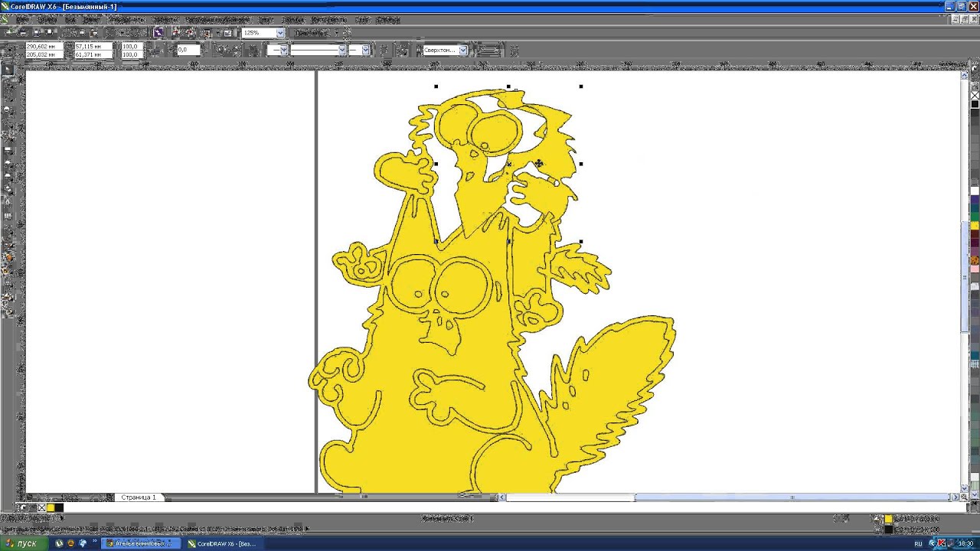
Task: Select the Pick tool in the toolbox
Action: point(8,69)
